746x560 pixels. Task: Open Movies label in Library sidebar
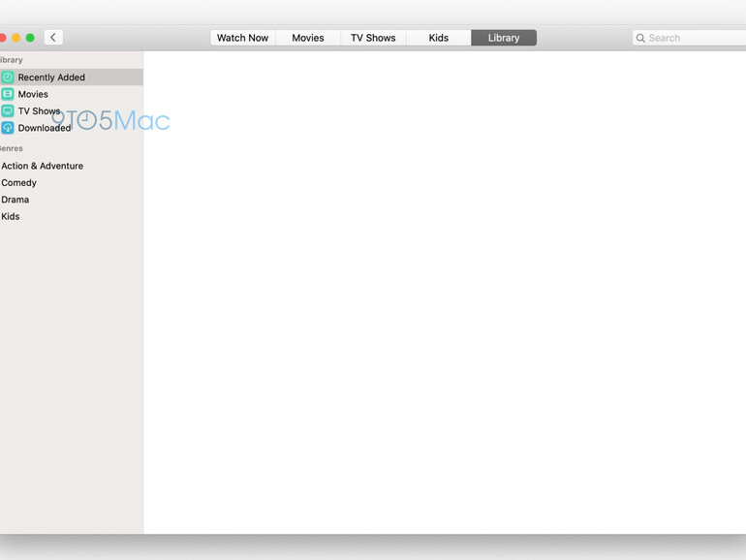(33, 94)
